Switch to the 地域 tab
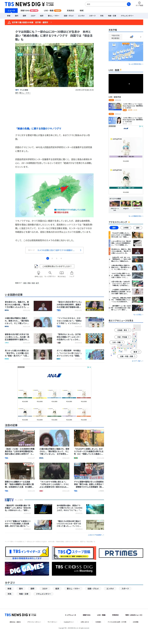Viewport: 148px width, 644px height. [81, 10]
